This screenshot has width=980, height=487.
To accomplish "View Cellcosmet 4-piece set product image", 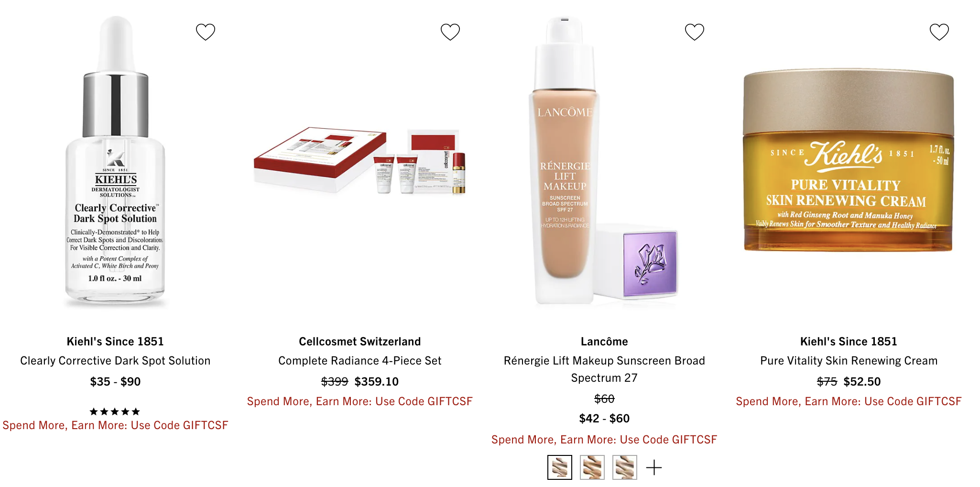I will (x=359, y=161).
